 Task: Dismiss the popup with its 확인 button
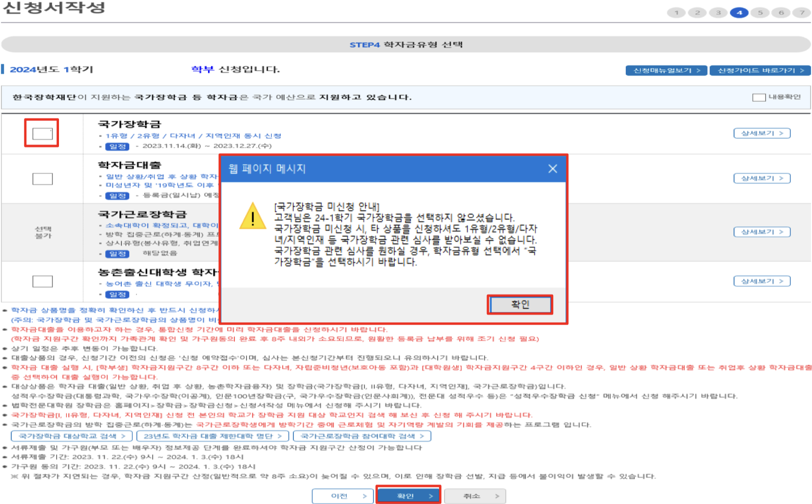520,304
